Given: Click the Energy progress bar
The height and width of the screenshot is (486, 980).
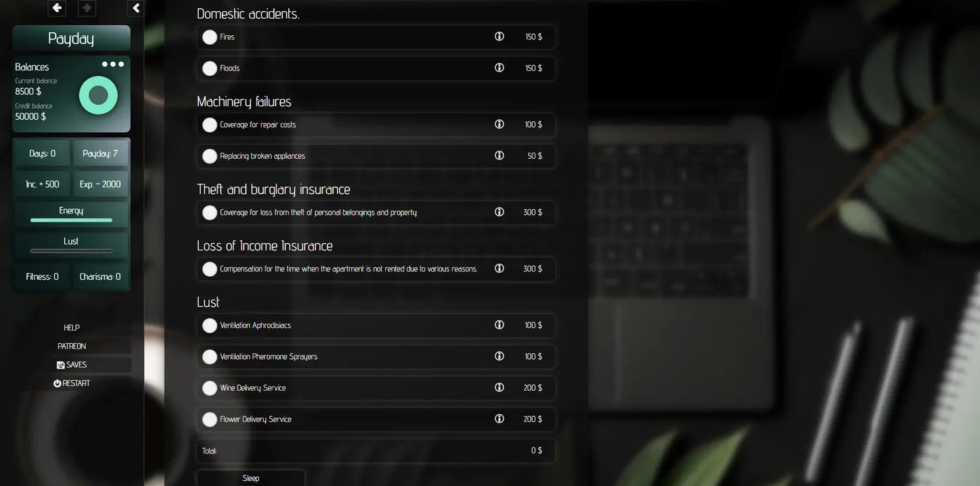Looking at the screenshot, I should tap(71, 220).
